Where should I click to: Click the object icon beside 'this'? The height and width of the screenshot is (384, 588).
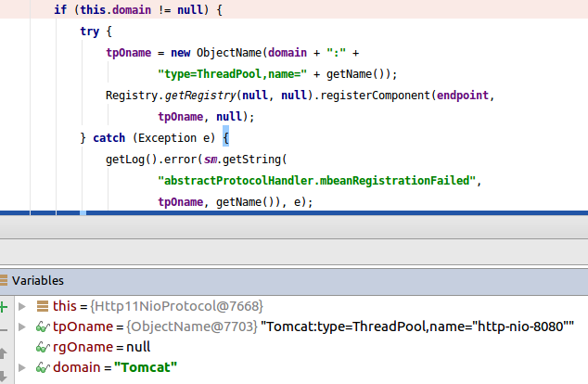click(x=43, y=306)
